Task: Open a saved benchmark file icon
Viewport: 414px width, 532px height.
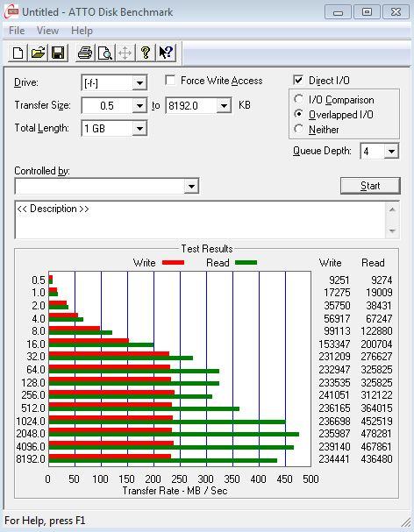Action: click(38, 53)
